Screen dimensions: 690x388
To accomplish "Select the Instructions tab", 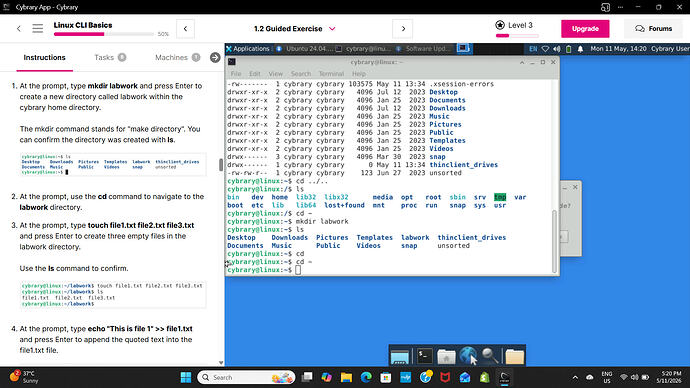I will point(44,58).
